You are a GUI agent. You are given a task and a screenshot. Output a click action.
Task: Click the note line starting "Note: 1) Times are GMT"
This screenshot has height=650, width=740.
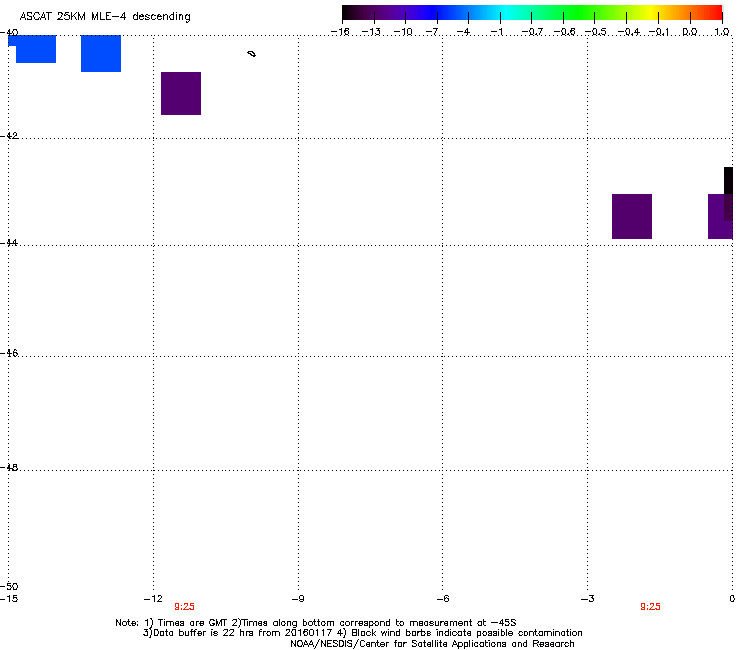[x=316, y=623]
